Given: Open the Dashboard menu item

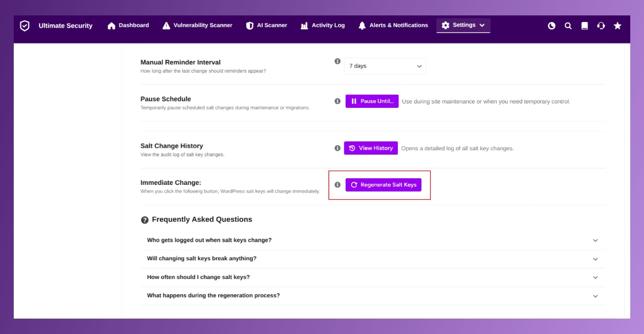Looking at the screenshot, I should (128, 25).
